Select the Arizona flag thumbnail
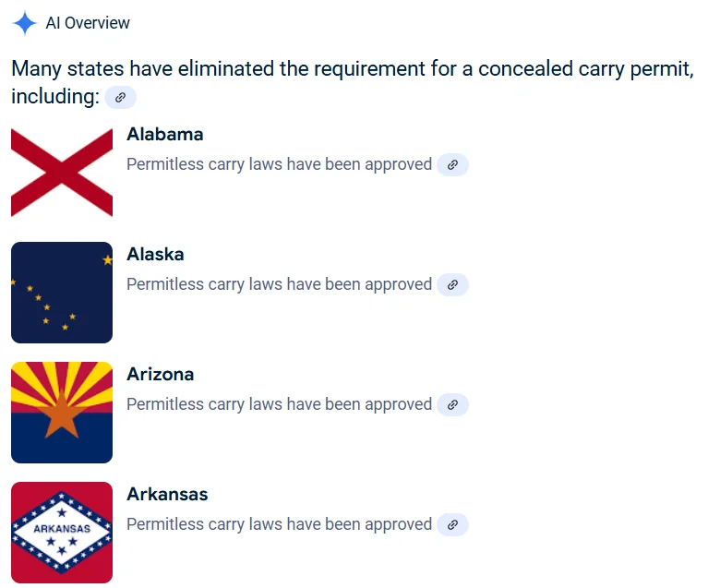The height and width of the screenshot is (588, 720). (x=62, y=413)
